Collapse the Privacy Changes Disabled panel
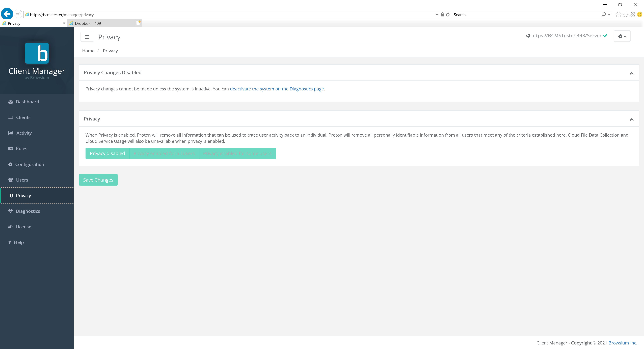This screenshot has height=349, width=644. 632,73
